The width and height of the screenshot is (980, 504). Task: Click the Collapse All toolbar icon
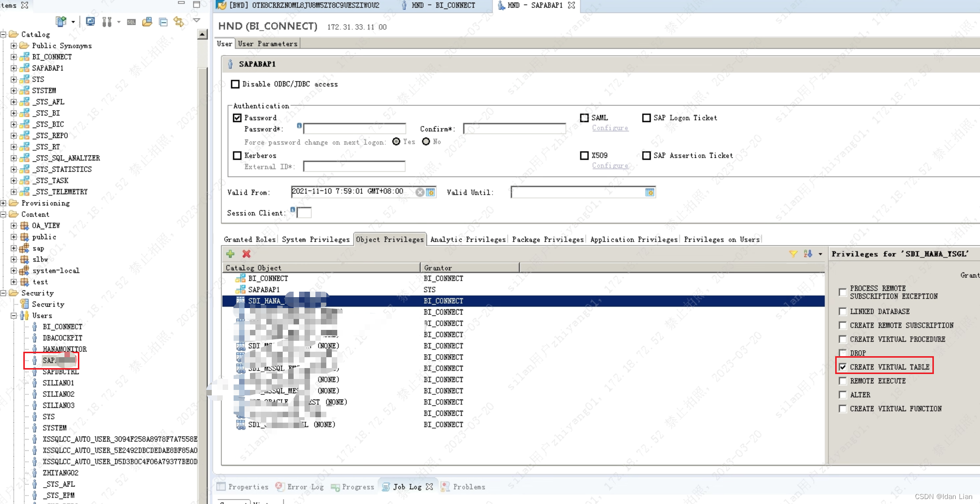coord(163,21)
